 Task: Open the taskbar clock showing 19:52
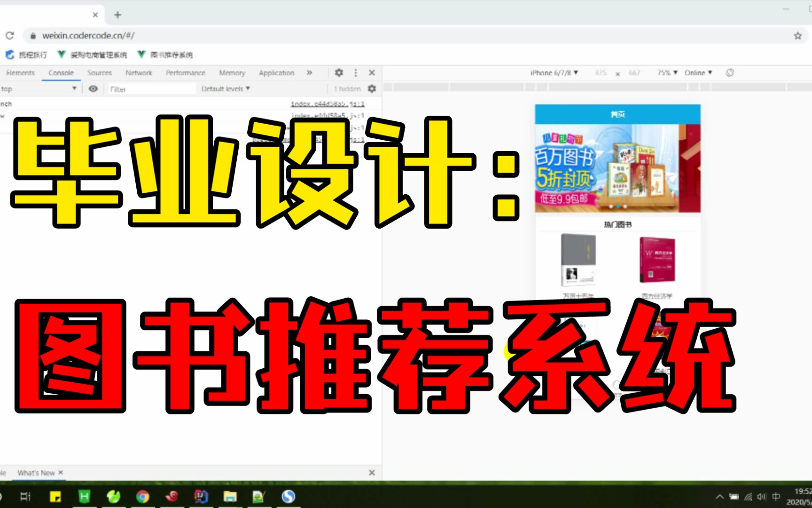[799, 497]
